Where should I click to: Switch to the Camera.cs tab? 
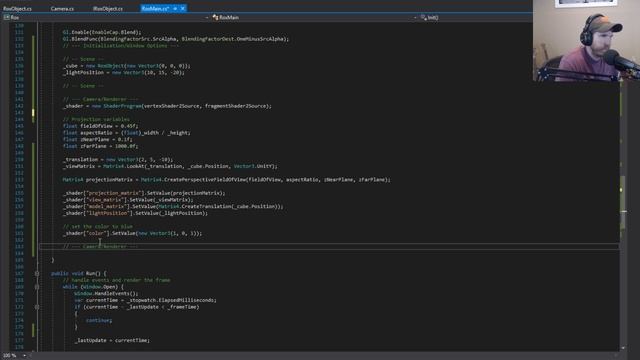click(x=62, y=8)
